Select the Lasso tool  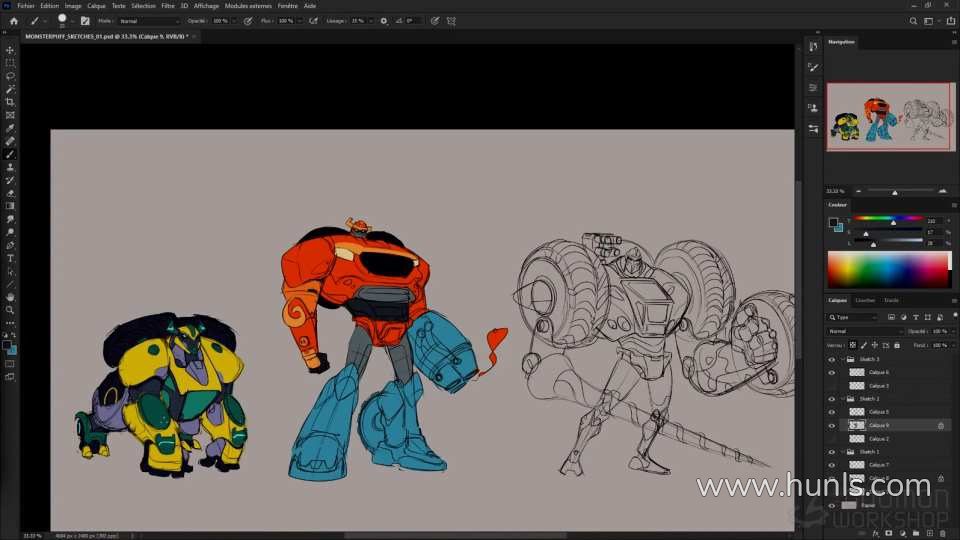click(x=10, y=76)
